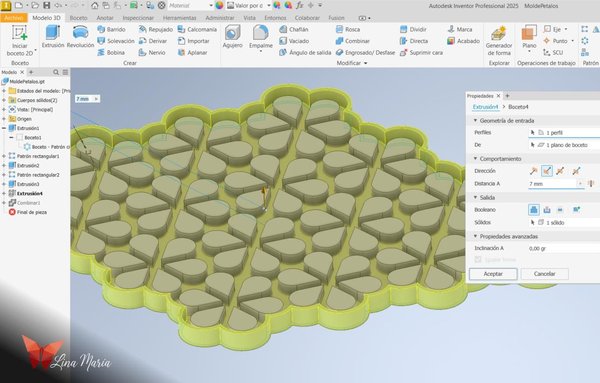
Task: Click the Aceptar button
Action: click(x=493, y=274)
